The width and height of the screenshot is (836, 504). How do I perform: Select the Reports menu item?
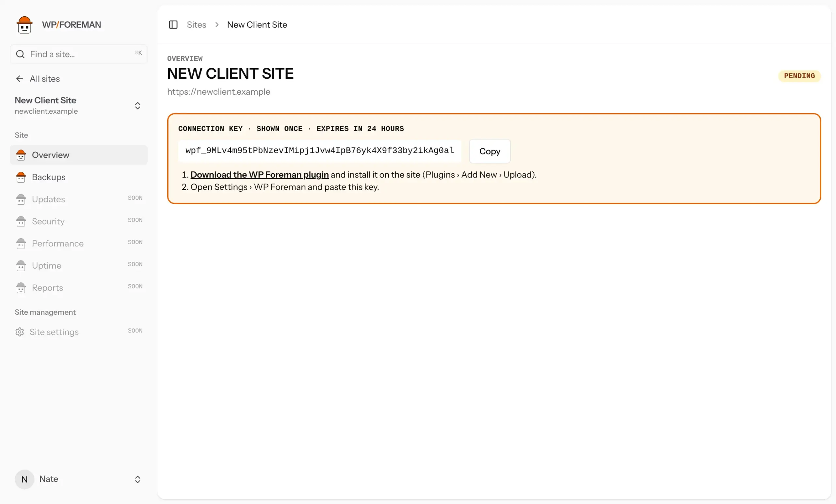pyautogui.click(x=79, y=288)
